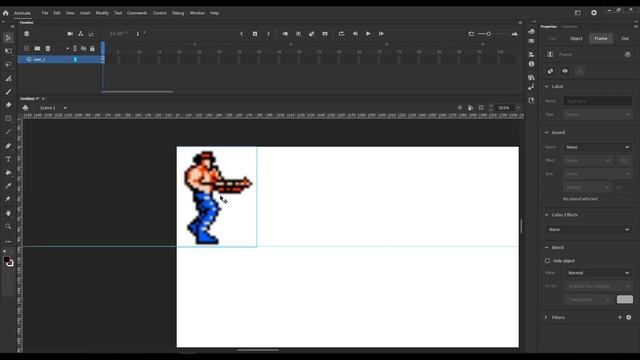Image resolution: width=640 pixels, height=360 pixels.
Task: Select the Line tool
Action: (x=8, y=132)
